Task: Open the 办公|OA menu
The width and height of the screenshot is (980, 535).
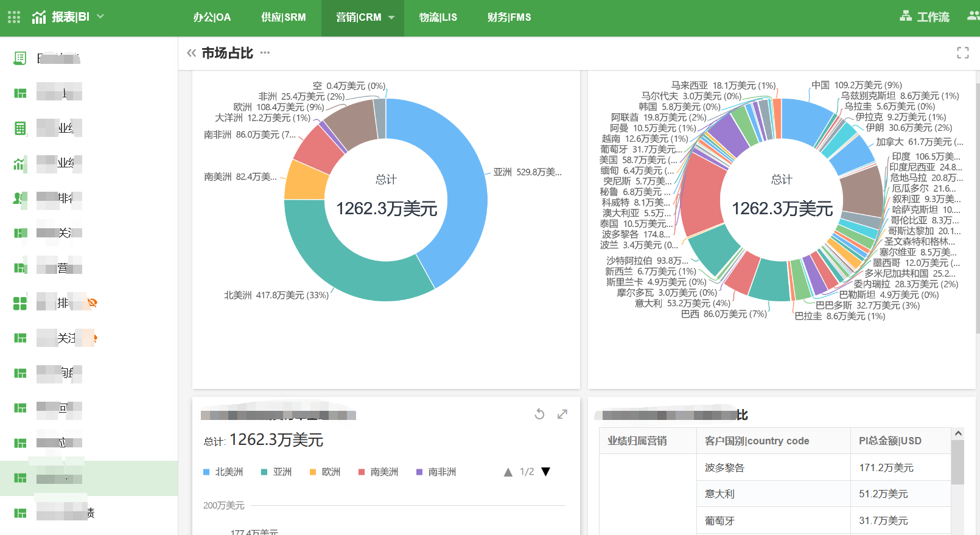Action: click(x=212, y=17)
